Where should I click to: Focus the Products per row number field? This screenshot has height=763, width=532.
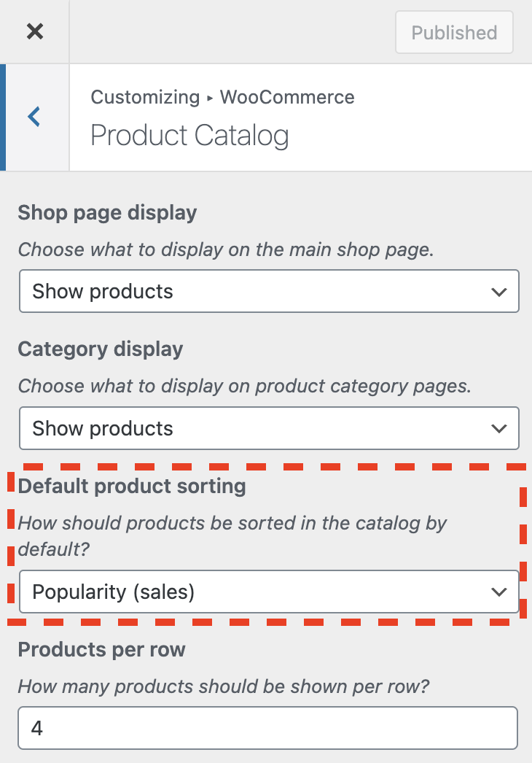coord(268,728)
